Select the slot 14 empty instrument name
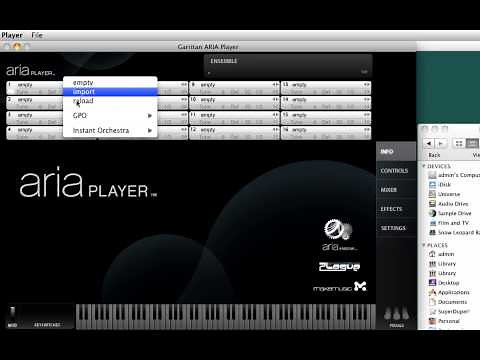480x360 pixels. (x=299, y=100)
